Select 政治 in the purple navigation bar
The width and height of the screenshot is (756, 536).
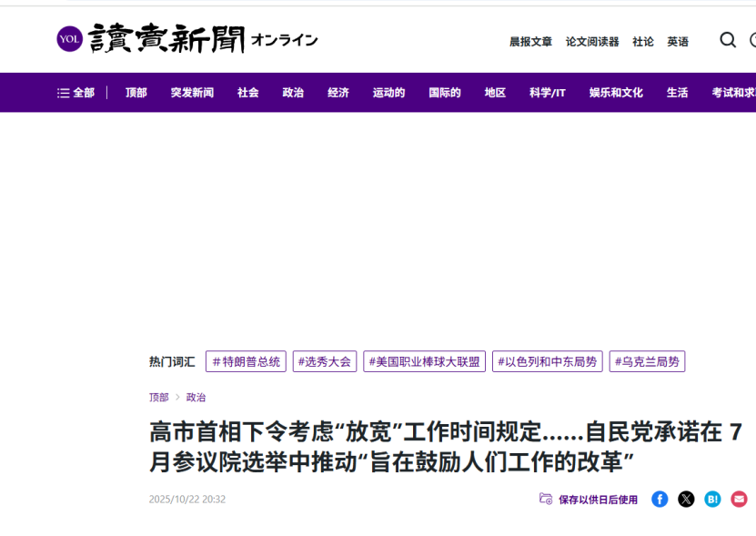tap(293, 93)
